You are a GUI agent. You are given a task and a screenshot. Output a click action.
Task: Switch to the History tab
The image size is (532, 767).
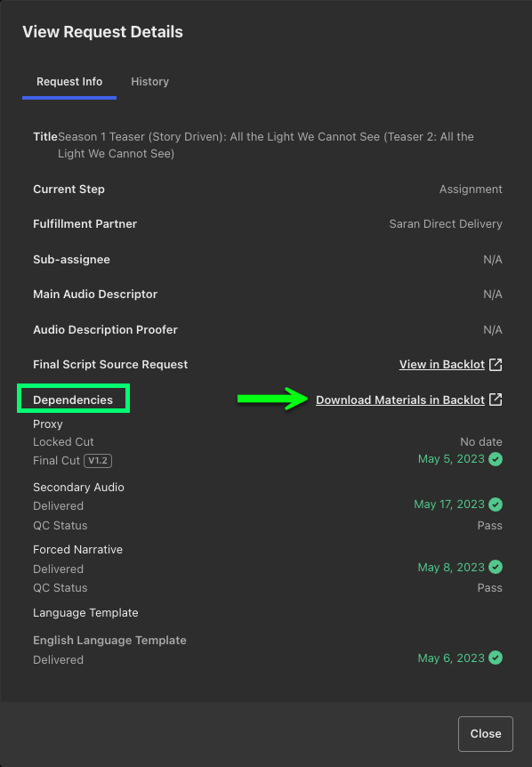149,82
